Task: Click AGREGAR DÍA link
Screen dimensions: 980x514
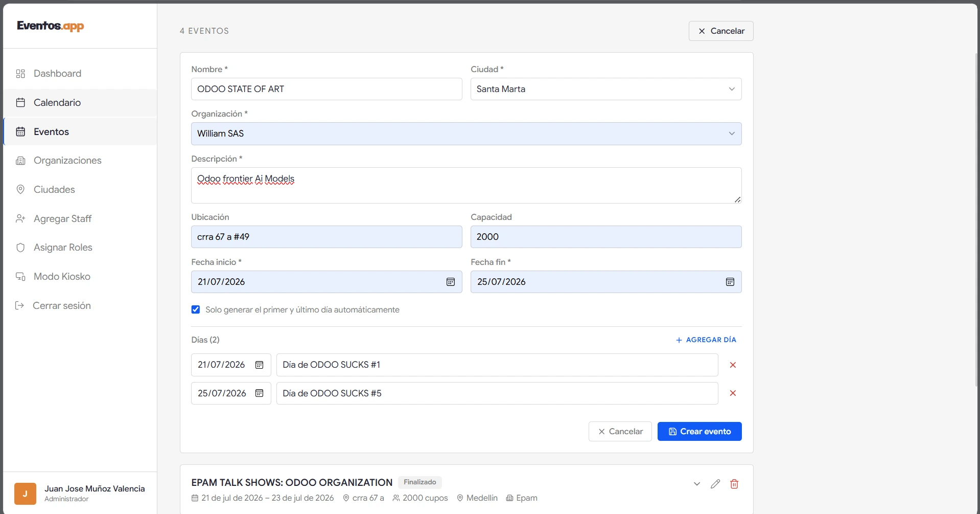Action: coord(706,340)
